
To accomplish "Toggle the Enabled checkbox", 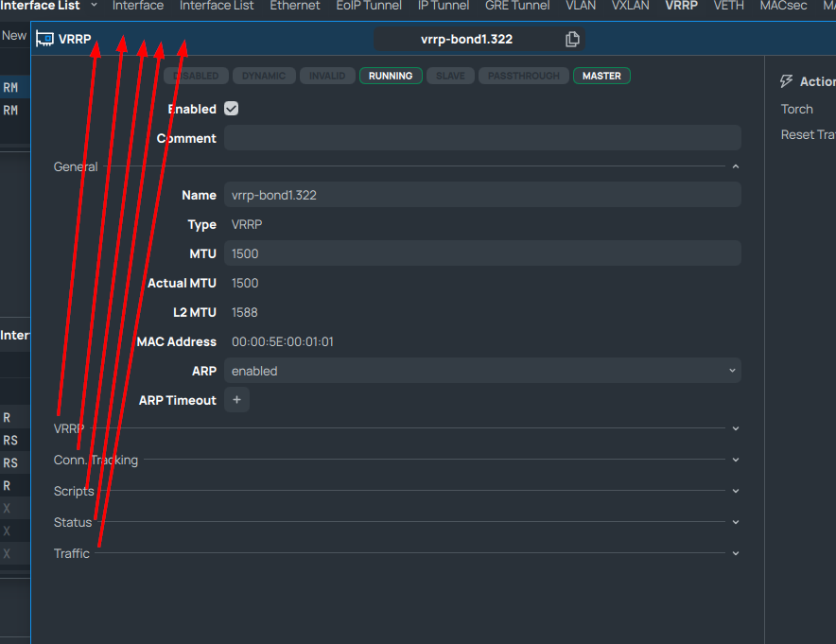I will [x=231, y=109].
